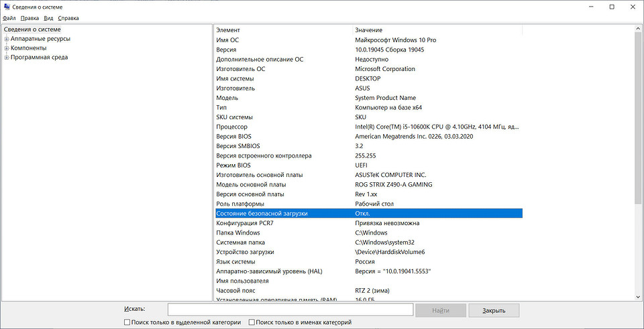Open the Файл menu
This screenshot has width=644, height=329.
coord(9,18)
